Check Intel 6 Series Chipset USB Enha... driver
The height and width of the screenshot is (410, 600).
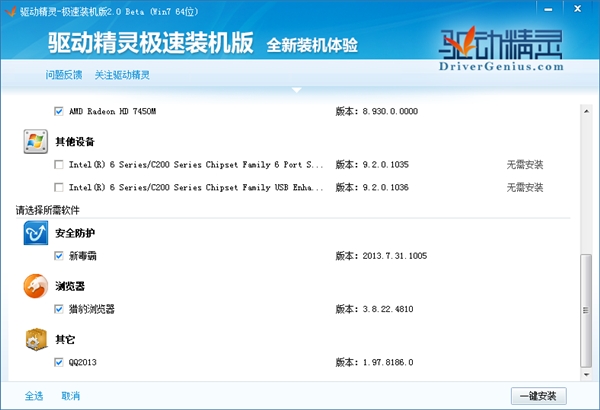pyautogui.click(x=59, y=187)
